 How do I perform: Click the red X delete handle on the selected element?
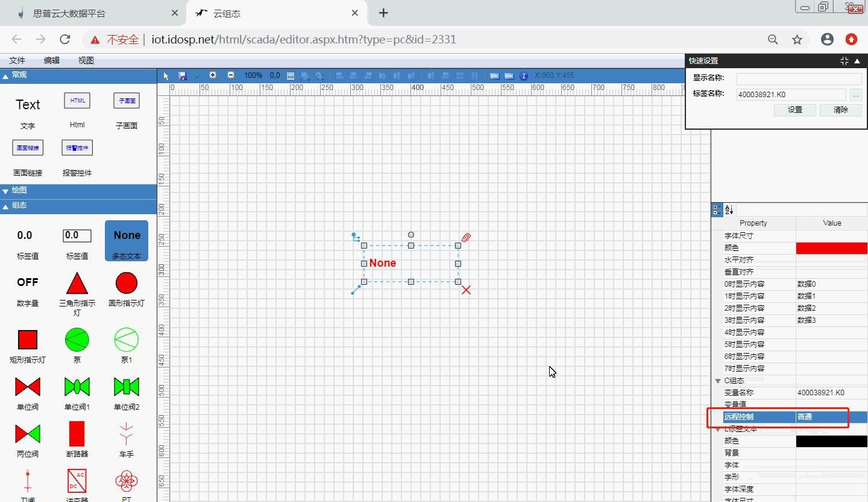(466, 290)
